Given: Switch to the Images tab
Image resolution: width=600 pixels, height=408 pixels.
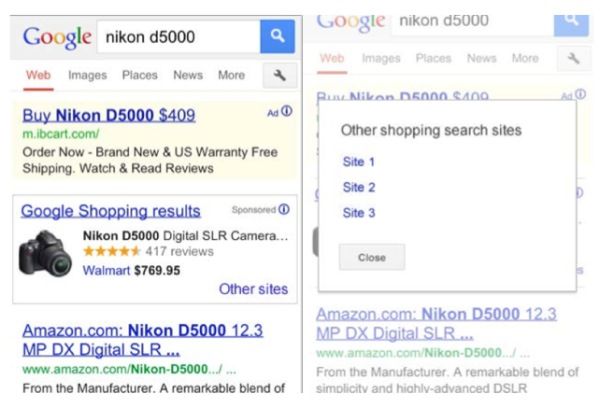Looking at the screenshot, I should (x=88, y=76).
